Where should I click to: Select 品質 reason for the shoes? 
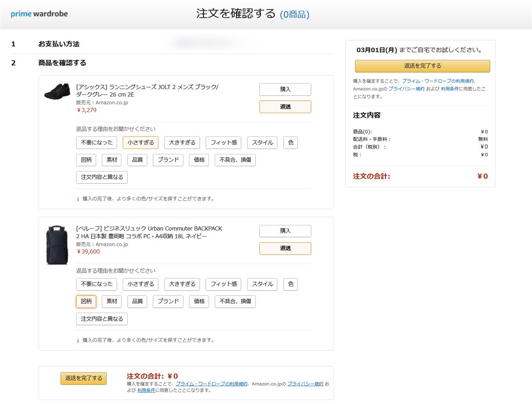pos(138,160)
